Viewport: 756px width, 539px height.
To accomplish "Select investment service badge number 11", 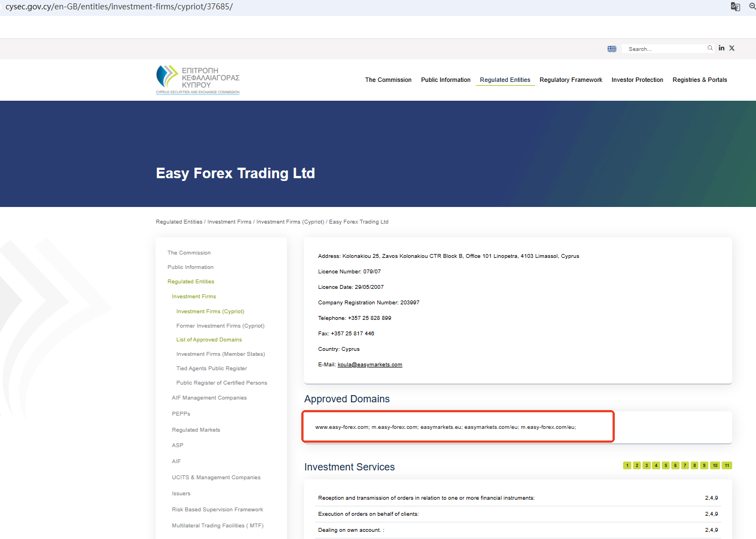I will 727,465.
